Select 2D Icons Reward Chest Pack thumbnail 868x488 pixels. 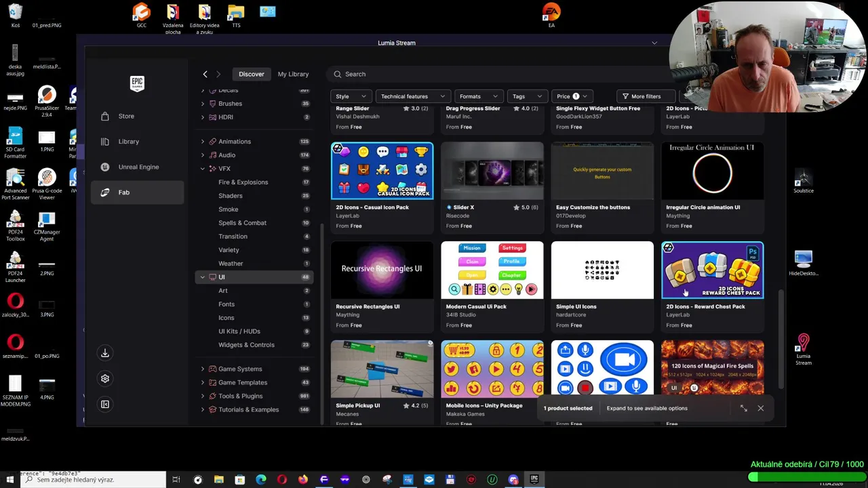point(712,270)
